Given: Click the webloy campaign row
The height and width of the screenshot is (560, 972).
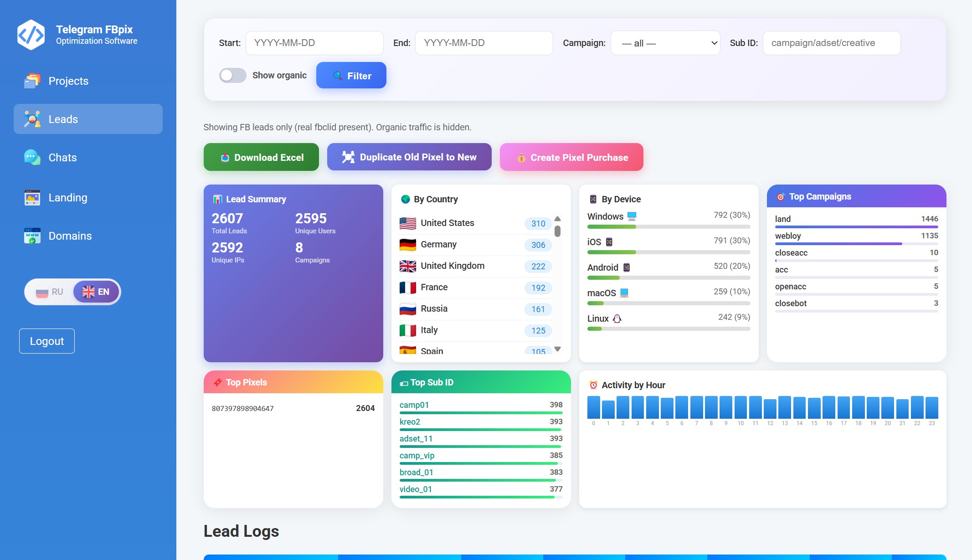Looking at the screenshot, I should 856,237.
